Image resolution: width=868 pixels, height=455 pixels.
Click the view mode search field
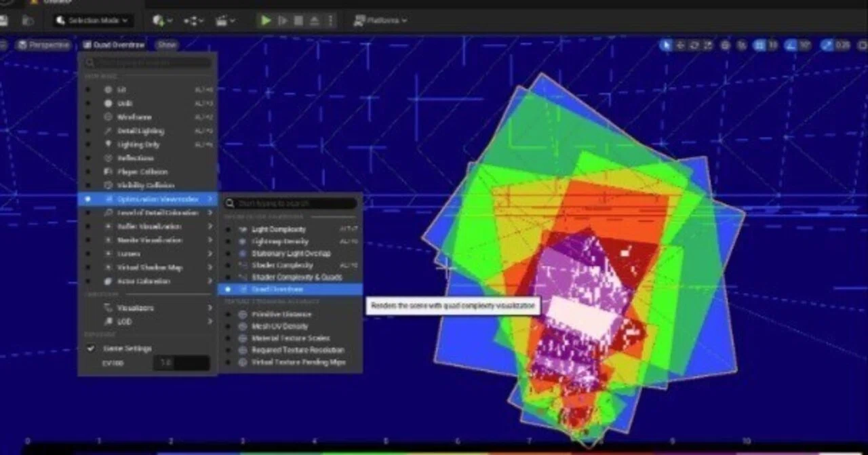147,62
